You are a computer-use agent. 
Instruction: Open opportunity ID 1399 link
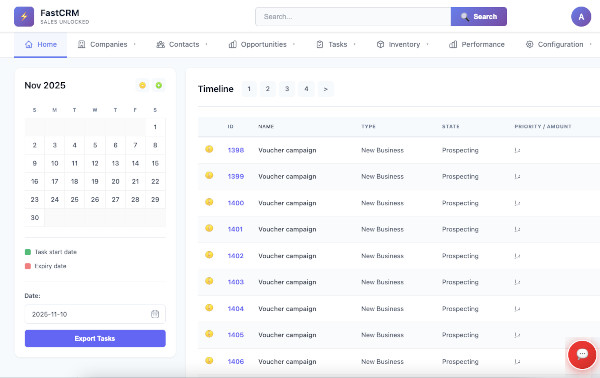coord(236,176)
